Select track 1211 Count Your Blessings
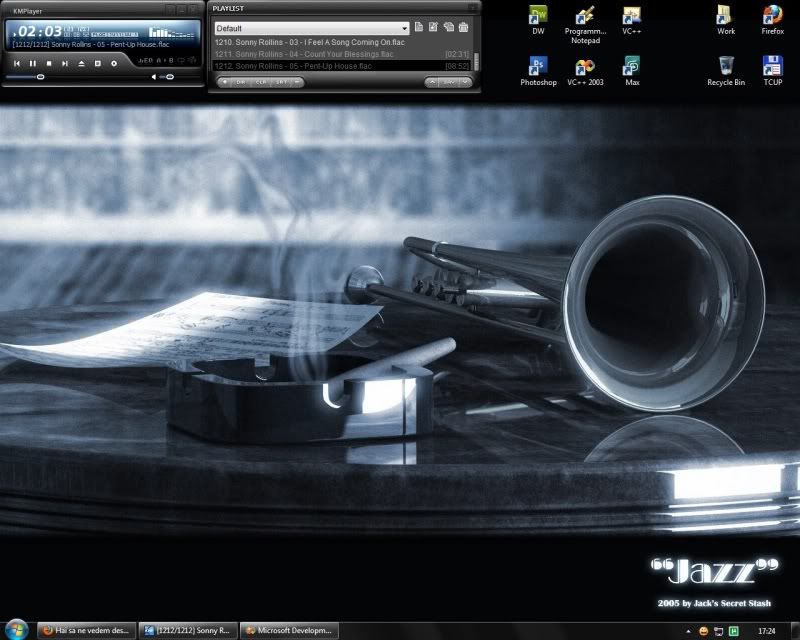Screen dimensions: 800x640 click(342, 54)
